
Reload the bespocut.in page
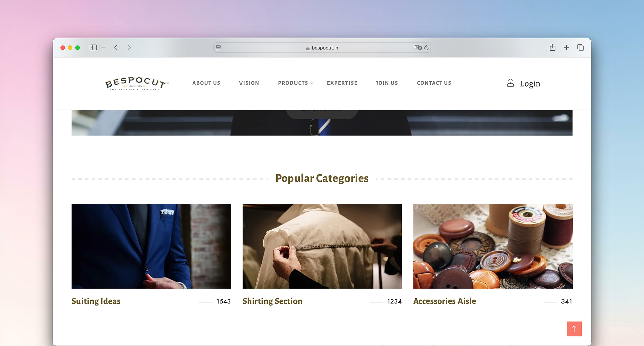click(x=426, y=48)
